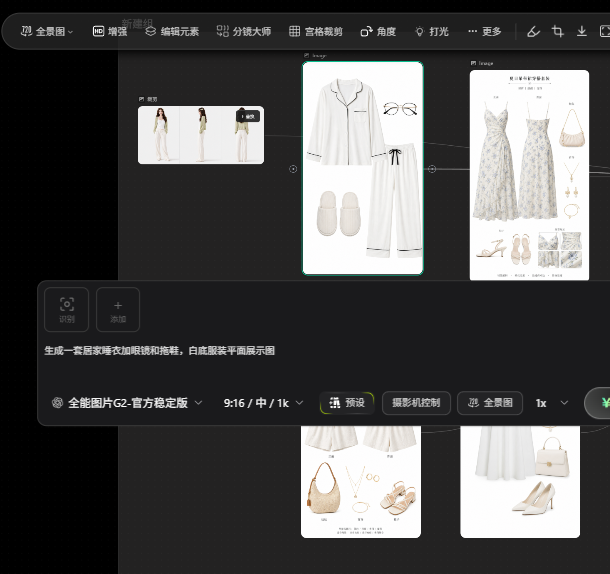This screenshot has width=610, height=574.
Task: Click the green ¥ generate button
Action: click(598, 403)
